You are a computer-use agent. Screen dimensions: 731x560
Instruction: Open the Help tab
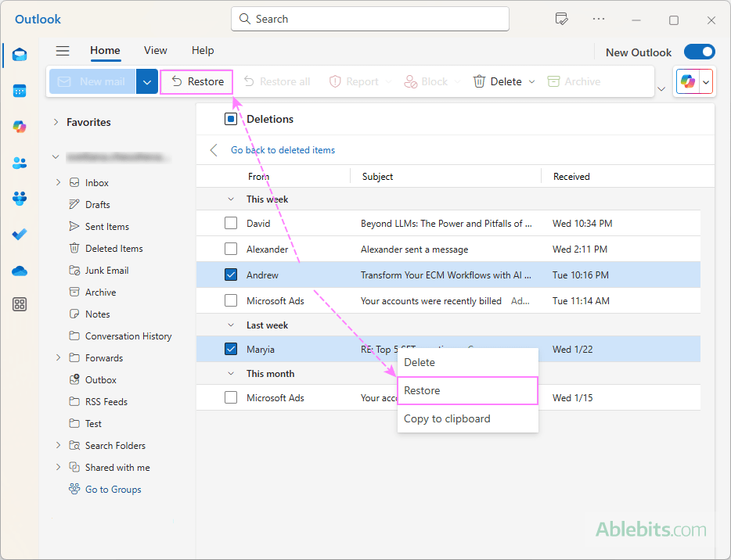click(x=203, y=50)
